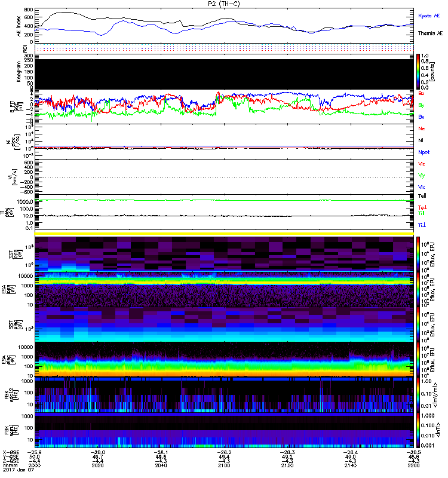Click the FBK nT color bar
This screenshot has height=478, width=448.
[418, 430]
